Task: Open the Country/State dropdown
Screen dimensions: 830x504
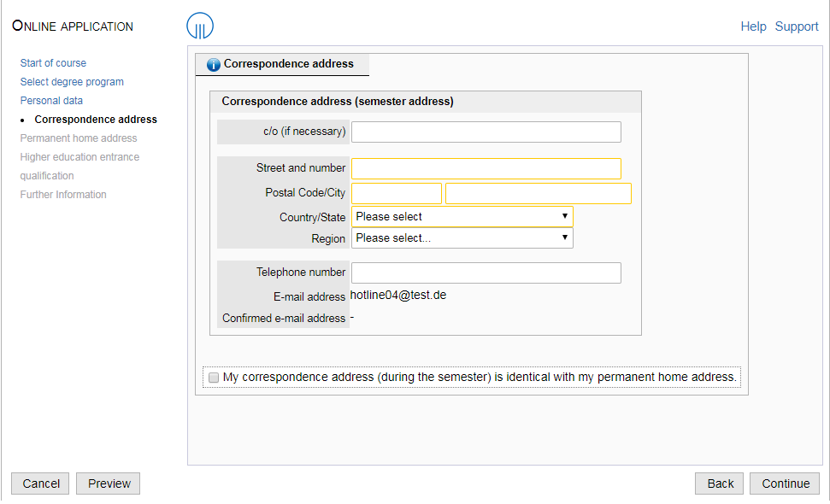Action: click(x=462, y=217)
